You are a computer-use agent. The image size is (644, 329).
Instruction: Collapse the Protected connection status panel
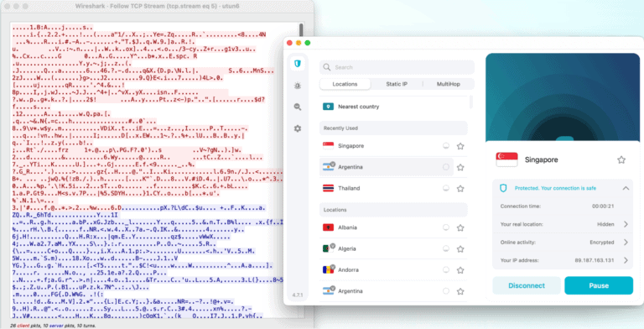(x=626, y=188)
